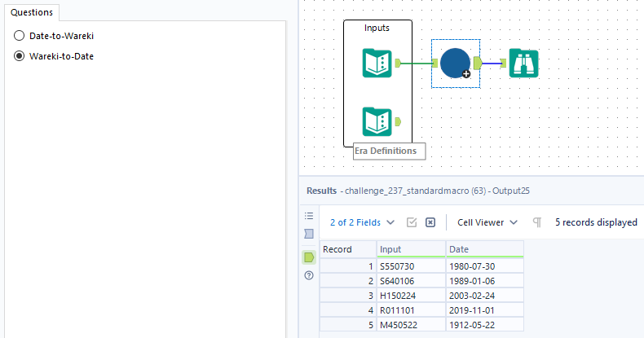Open the Questions tab
This screenshot has height=338, width=644.
coord(32,12)
